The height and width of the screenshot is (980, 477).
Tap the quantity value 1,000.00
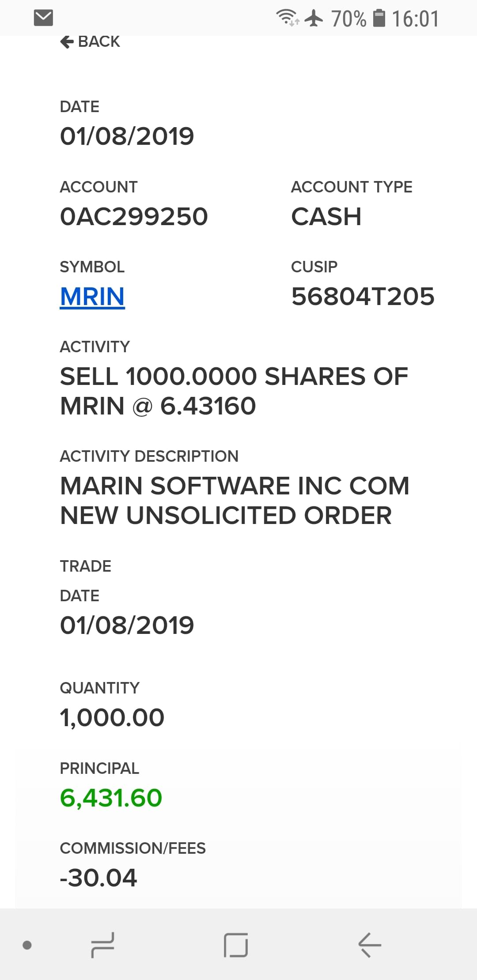click(112, 717)
